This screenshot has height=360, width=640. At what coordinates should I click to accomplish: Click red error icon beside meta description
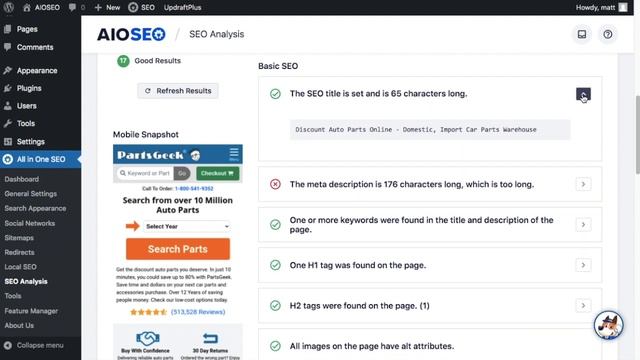pos(275,184)
